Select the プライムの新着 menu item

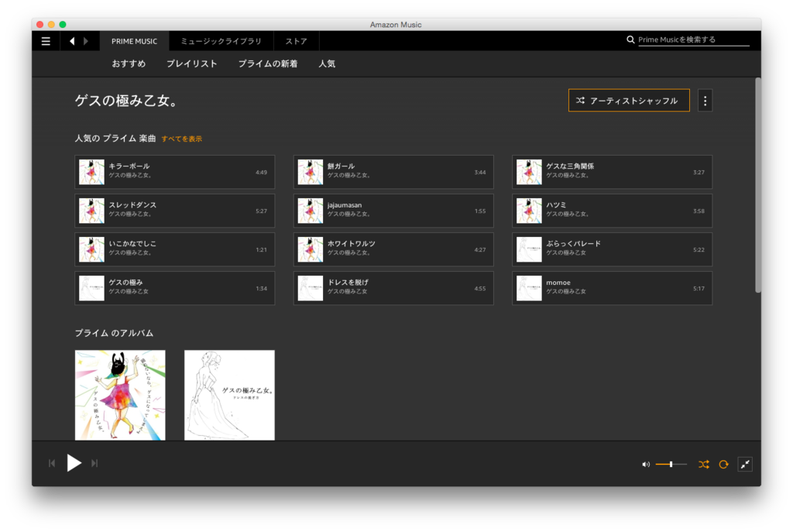tap(267, 63)
